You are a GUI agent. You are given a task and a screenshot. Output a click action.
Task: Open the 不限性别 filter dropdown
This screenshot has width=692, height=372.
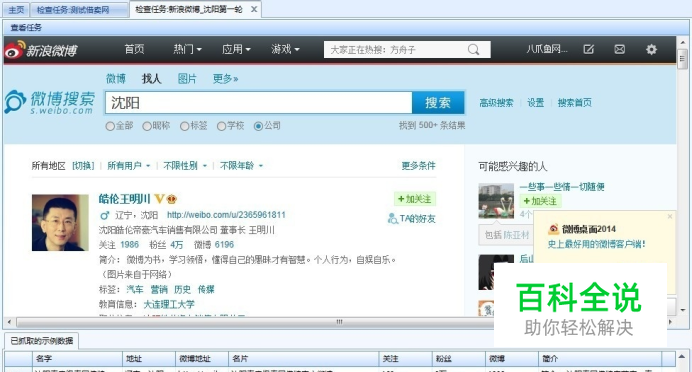pos(185,166)
